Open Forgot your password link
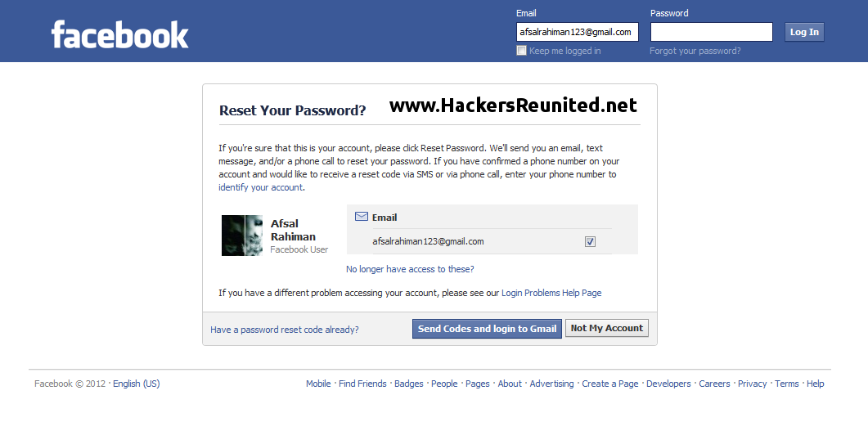 695,51
